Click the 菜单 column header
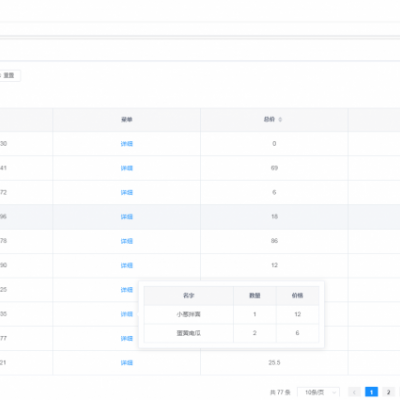This screenshot has height=400, width=400. (127, 120)
